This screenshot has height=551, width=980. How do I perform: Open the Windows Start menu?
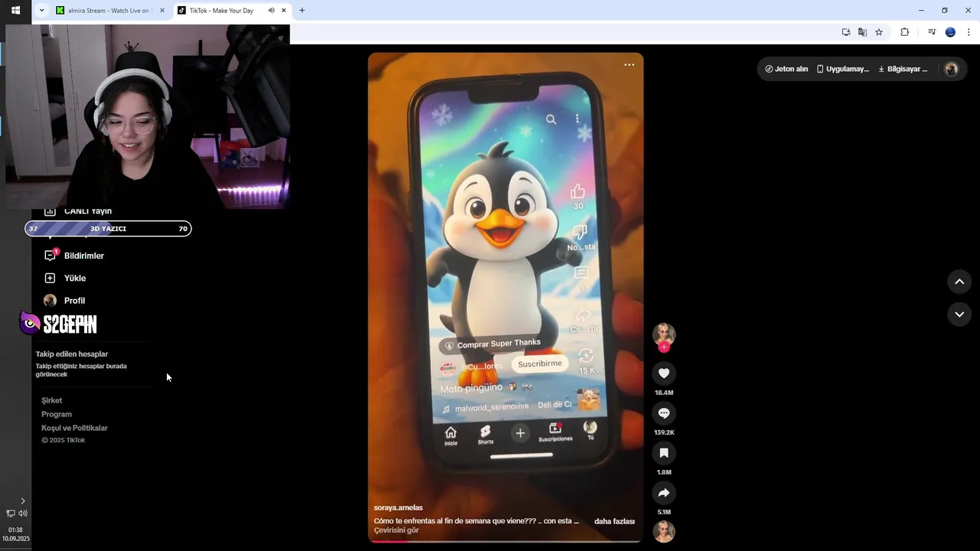tap(15, 11)
